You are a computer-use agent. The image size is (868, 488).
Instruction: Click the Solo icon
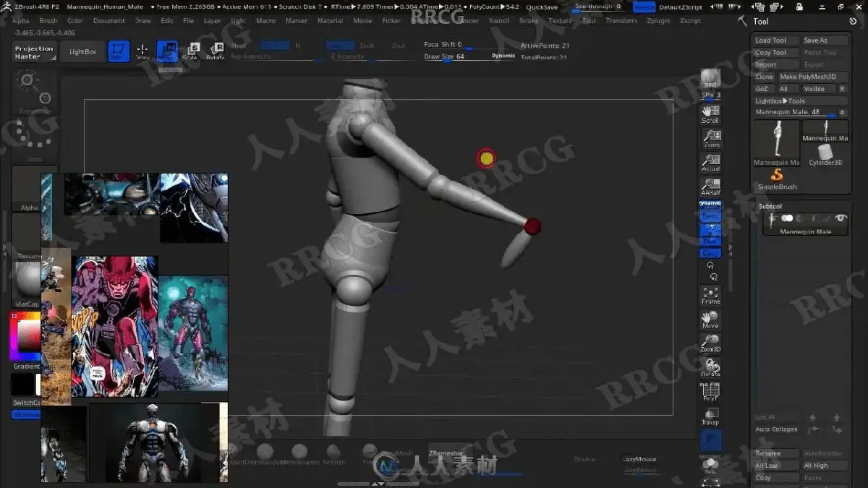point(711,466)
